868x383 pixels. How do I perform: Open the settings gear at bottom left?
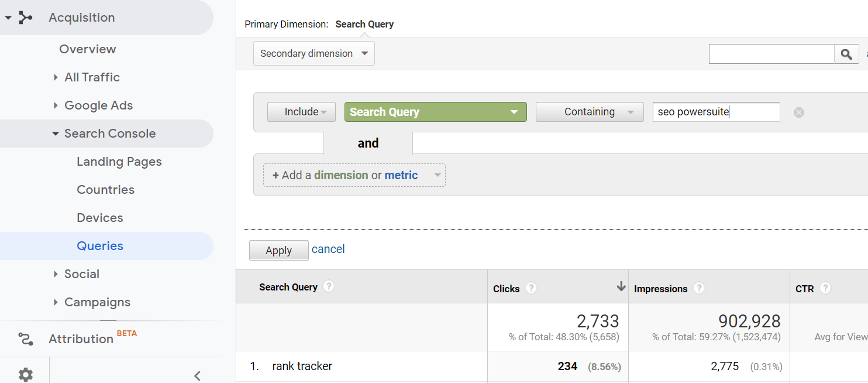pyautogui.click(x=25, y=374)
